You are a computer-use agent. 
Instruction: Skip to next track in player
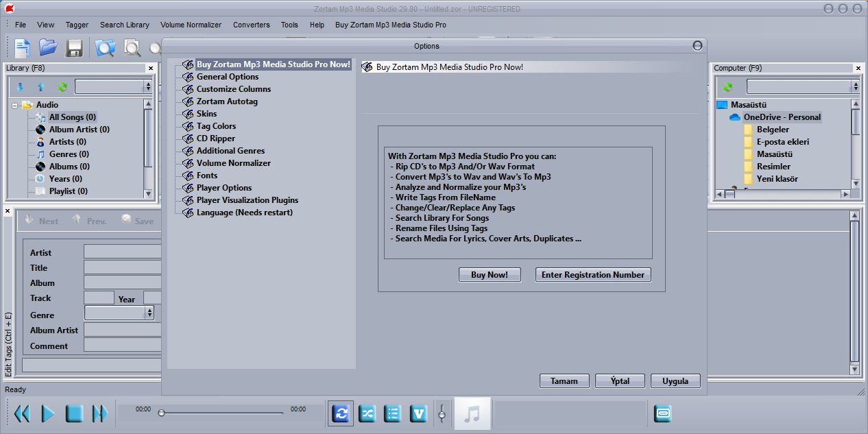[100, 413]
